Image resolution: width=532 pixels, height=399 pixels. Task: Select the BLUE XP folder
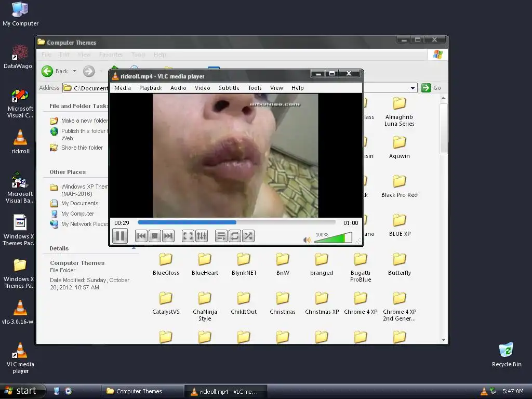click(x=400, y=225)
